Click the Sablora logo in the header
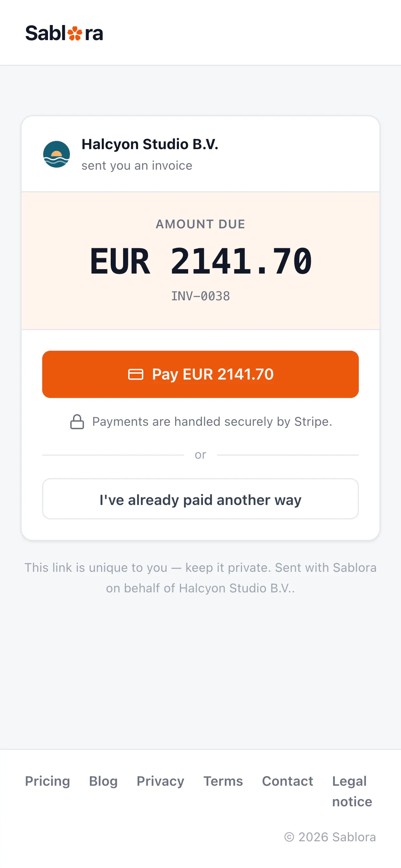The image size is (401, 868). [64, 33]
